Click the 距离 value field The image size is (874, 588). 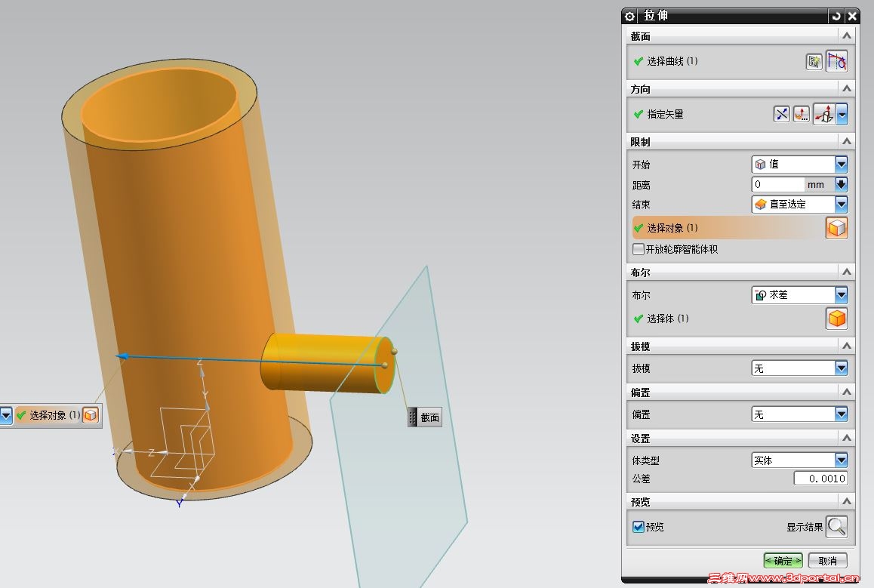778,184
